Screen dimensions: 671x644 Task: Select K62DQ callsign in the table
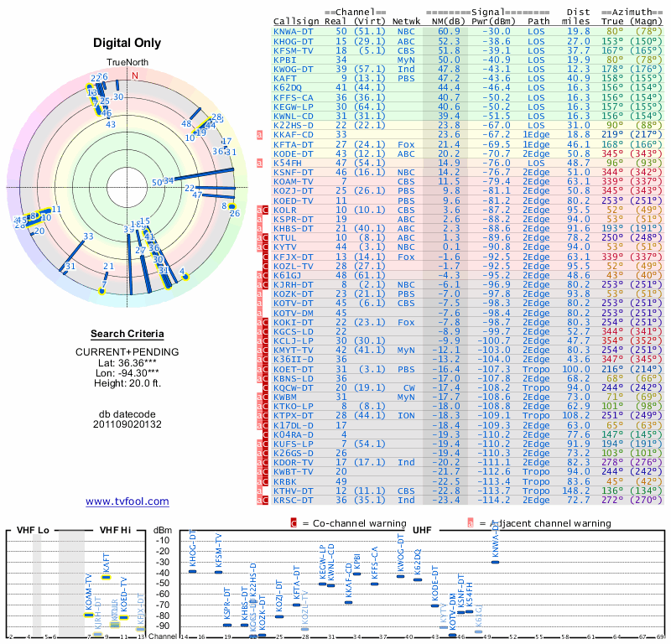point(288,88)
